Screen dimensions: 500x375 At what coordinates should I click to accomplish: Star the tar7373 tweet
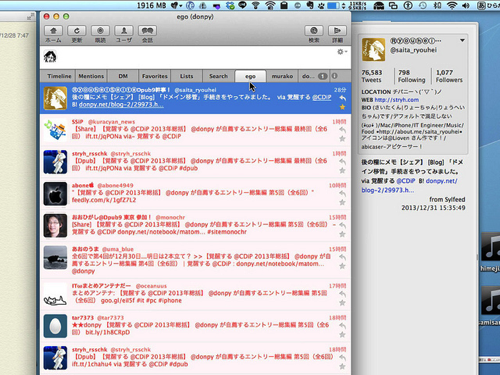coord(342,335)
